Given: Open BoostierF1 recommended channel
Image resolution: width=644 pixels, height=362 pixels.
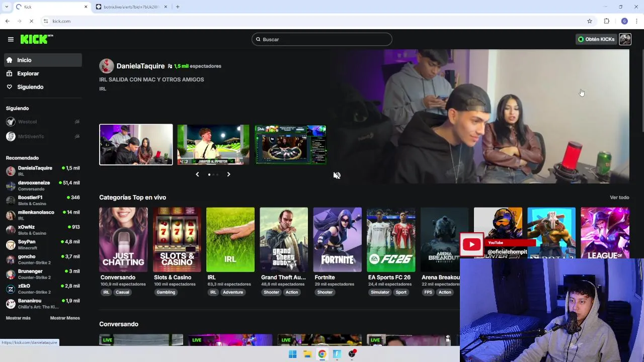Looking at the screenshot, I should tap(43, 200).
